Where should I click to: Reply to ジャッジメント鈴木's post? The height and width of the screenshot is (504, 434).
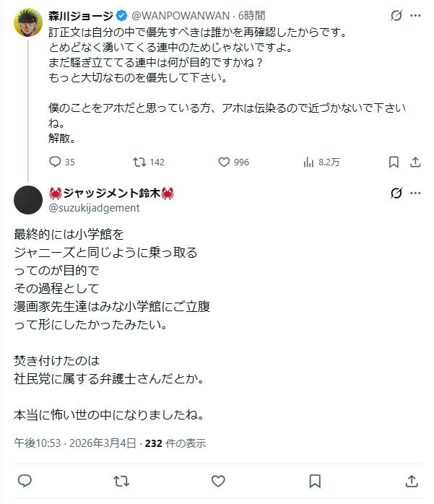[24, 480]
